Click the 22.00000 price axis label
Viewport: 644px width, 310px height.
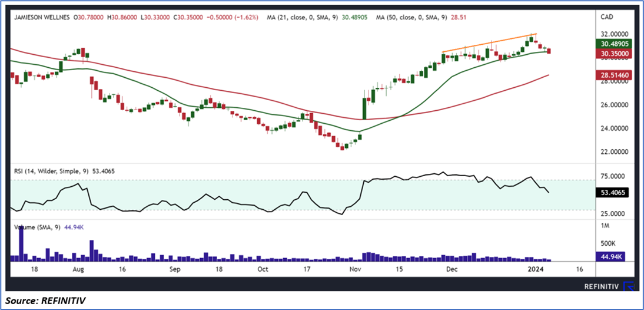pyautogui.click(x=613, y=151)
